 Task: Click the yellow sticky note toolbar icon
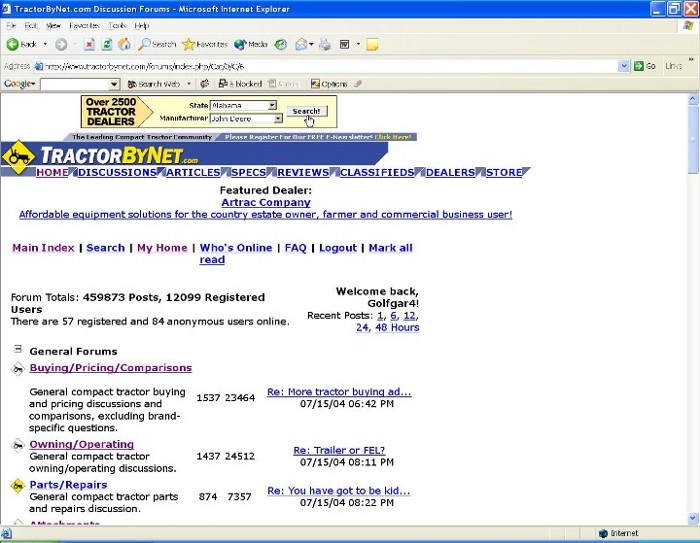(372, 44)
